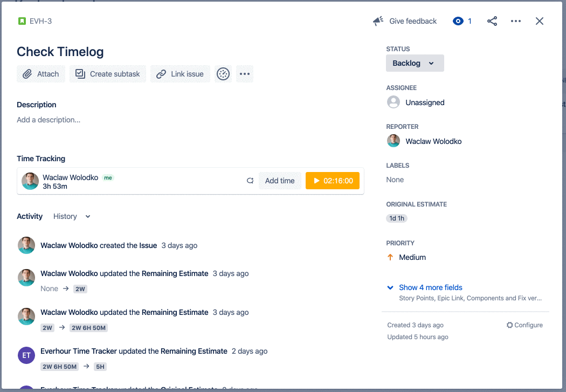Image resolution: width=566 pixels, height=392 pixels.
Task: Click the Give feedback megaphone icon
Action: point(378,21)
